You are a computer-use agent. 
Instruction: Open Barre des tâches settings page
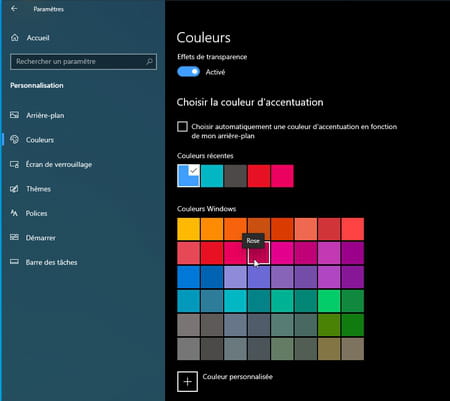[51, 262]
